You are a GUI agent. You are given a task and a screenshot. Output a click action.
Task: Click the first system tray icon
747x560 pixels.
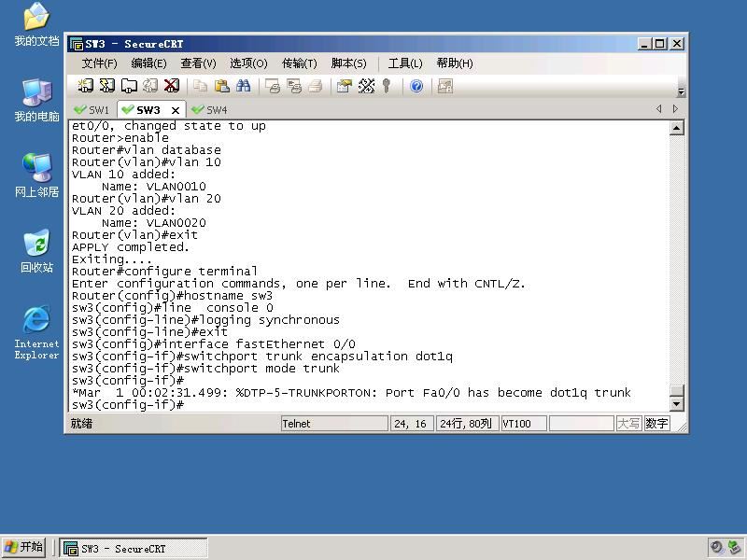(x=716, y=548)
